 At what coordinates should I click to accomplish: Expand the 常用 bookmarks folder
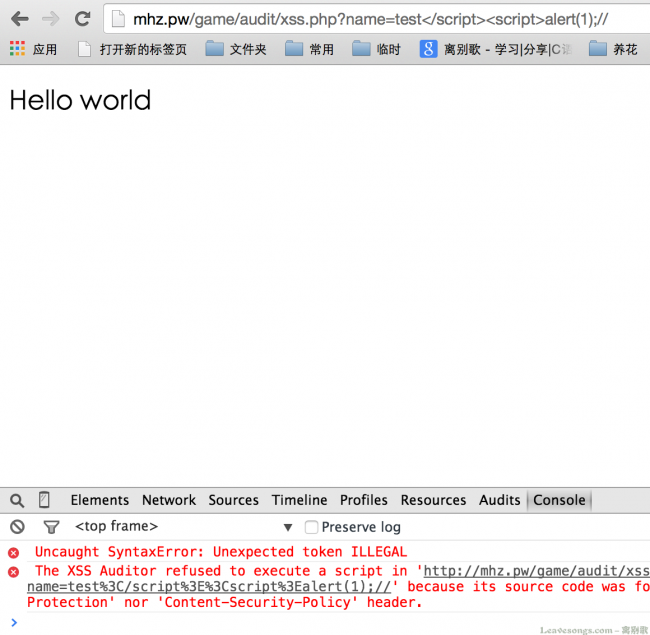[x=309, y=49]
